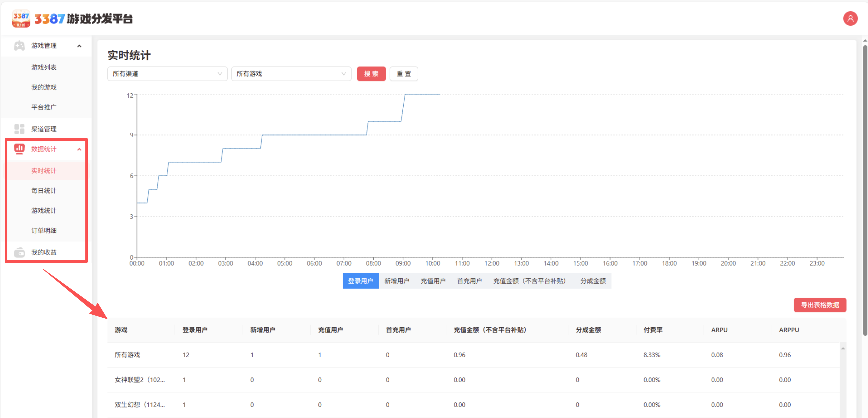The height and width of the screenshot is (418, 868).
Task: Open the 所有渠道 channel dropdown
Action: click(167, 74)
